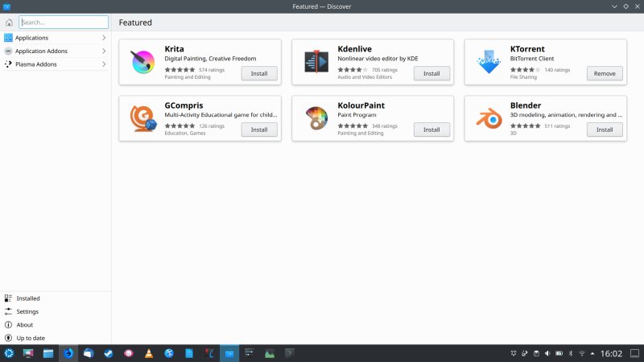Launch VLC from the taskbar
The height and width of the screenshot is (362, 644).
coord(149,353)
